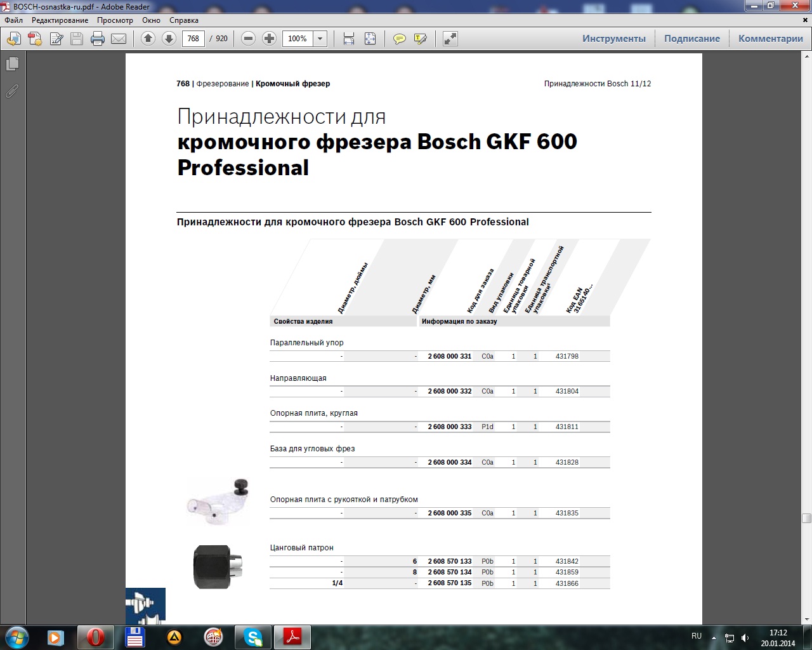Viewport: 812px width, 650px height.
Task: Open AIMP player from taskbar
Action: point(174,637)
